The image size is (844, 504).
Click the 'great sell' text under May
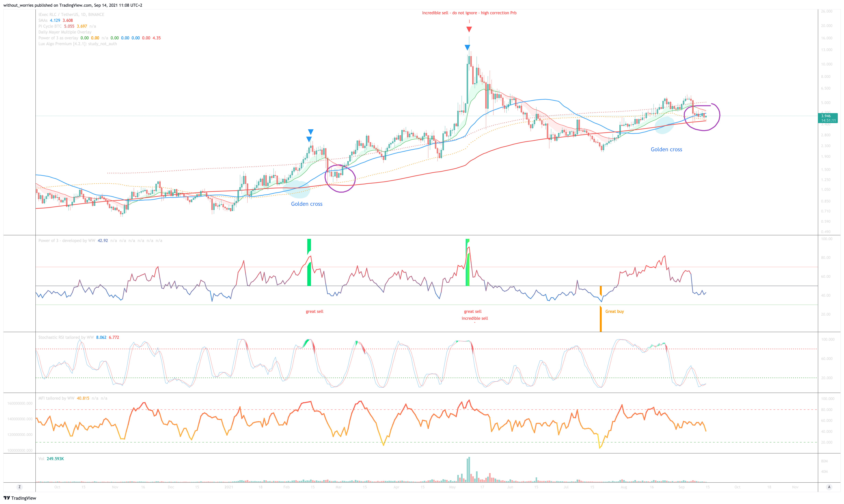(x=473, y=311)
